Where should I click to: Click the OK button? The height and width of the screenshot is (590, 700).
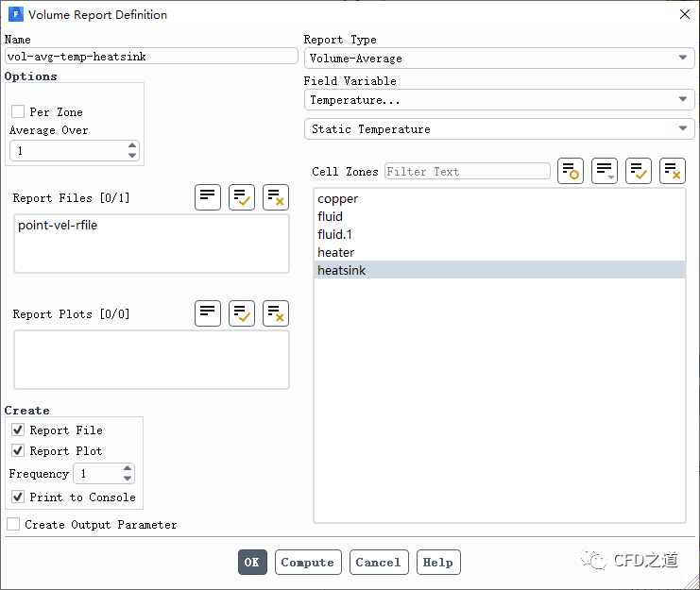coord(252,562)
